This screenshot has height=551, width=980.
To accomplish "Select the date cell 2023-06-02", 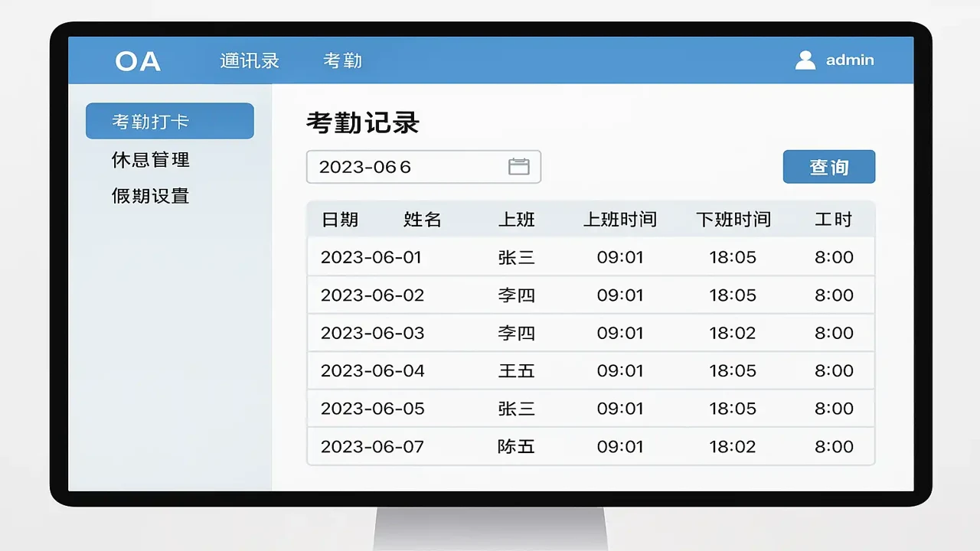I will (x=372, y=295).
